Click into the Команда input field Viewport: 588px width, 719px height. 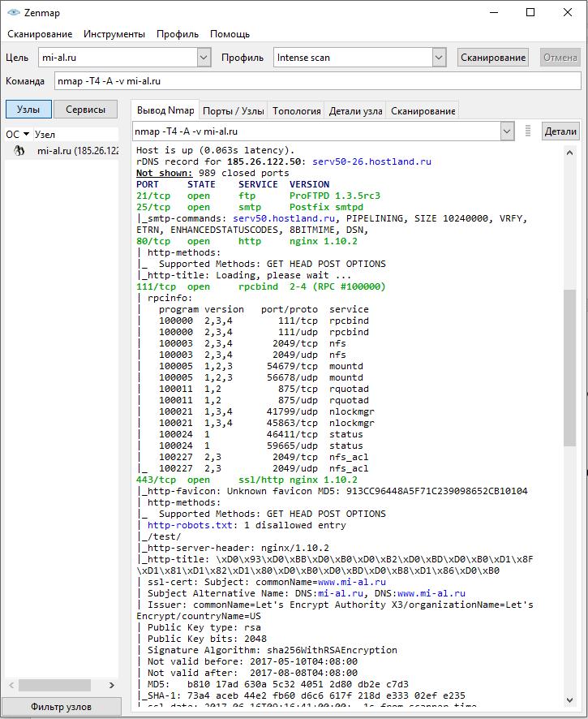(x=317, y=81)
